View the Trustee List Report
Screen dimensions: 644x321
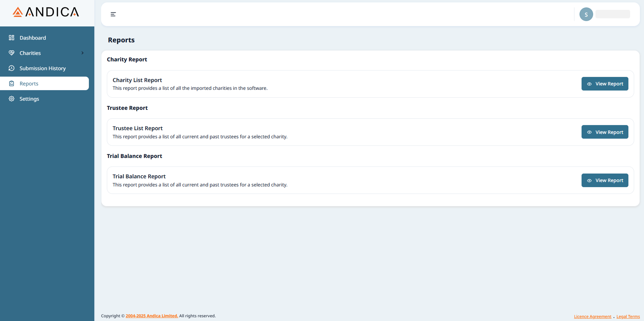click(x=605, y=132)
